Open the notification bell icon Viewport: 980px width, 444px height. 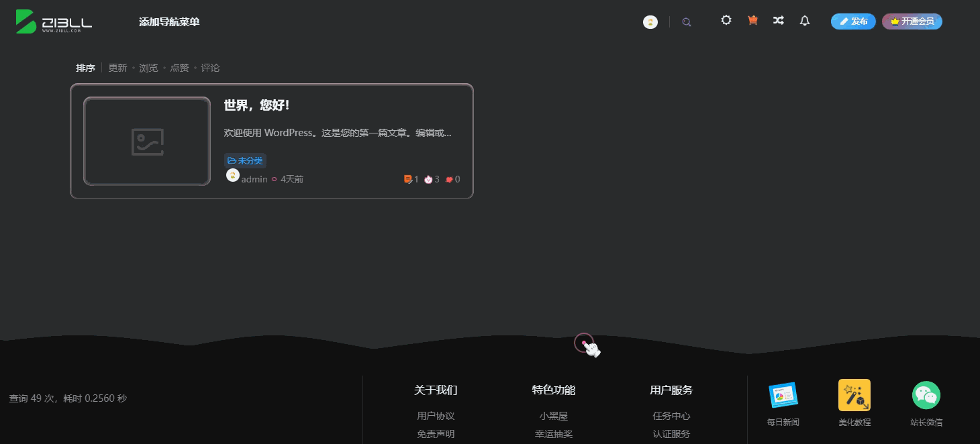point(805,21)
